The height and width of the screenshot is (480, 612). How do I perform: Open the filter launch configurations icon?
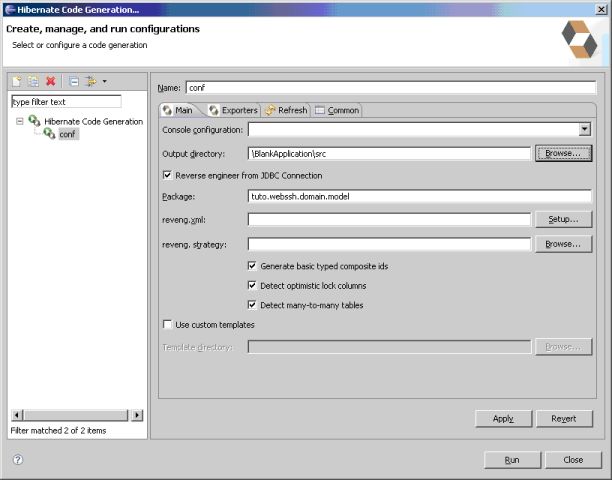(x=91, y=81)
